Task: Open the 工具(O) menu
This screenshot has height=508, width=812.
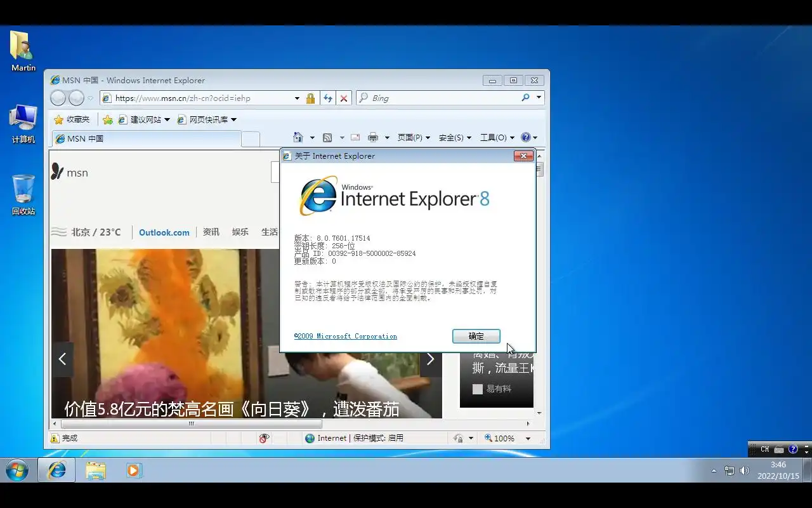Action: click(497, 137)
